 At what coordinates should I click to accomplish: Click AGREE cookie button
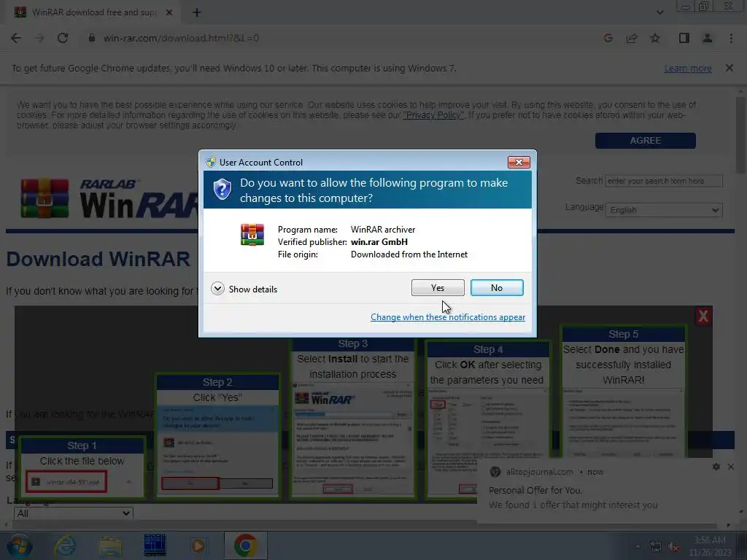pos(645,141)
